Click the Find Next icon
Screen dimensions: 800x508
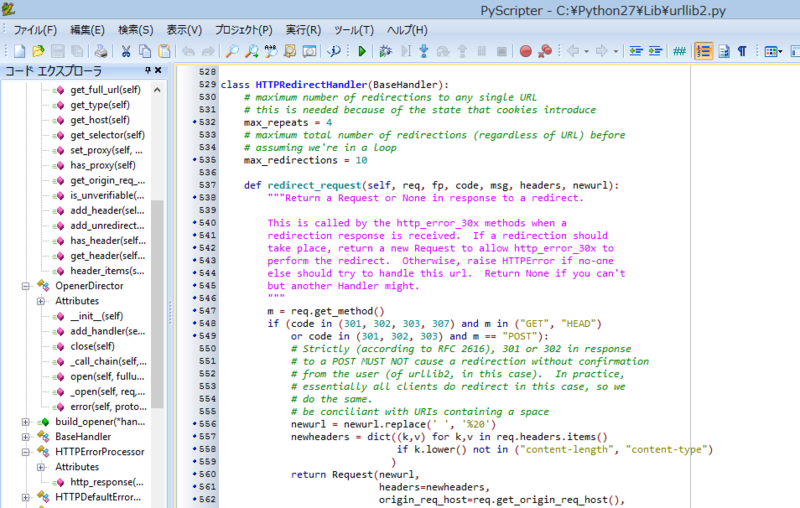[x=252, y=51]
